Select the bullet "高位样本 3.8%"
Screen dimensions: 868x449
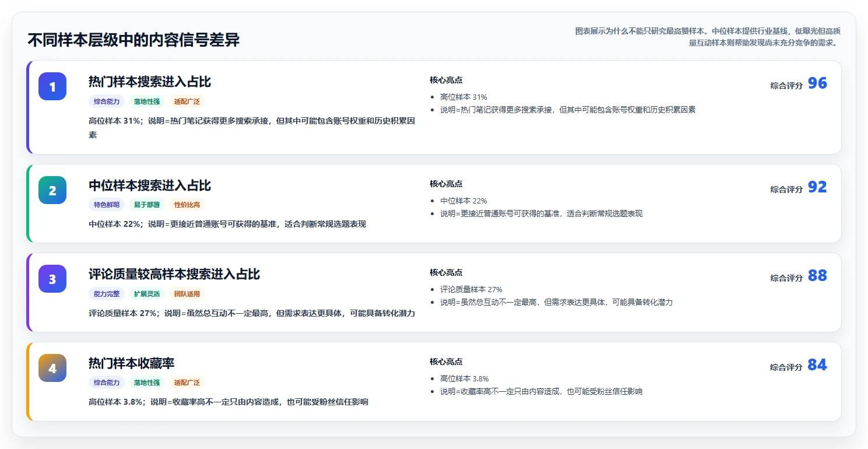(x=465, y=378)
